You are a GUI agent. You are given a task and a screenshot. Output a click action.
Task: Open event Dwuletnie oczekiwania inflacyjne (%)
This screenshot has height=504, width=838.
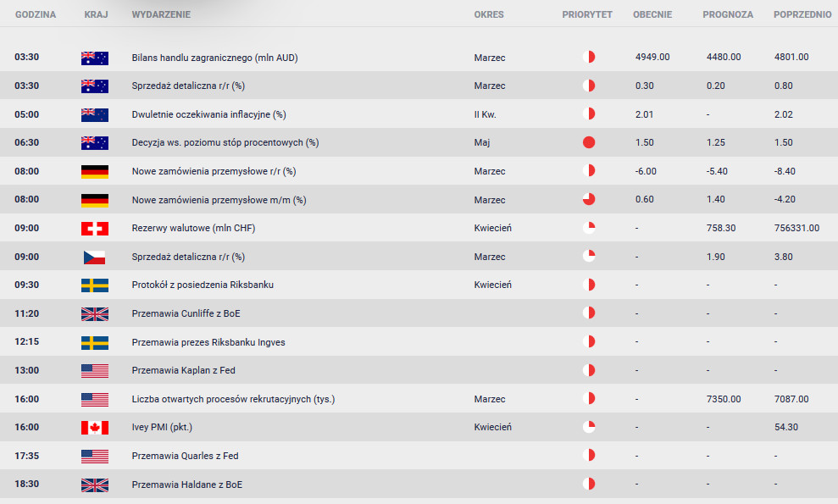click(209, 114)
